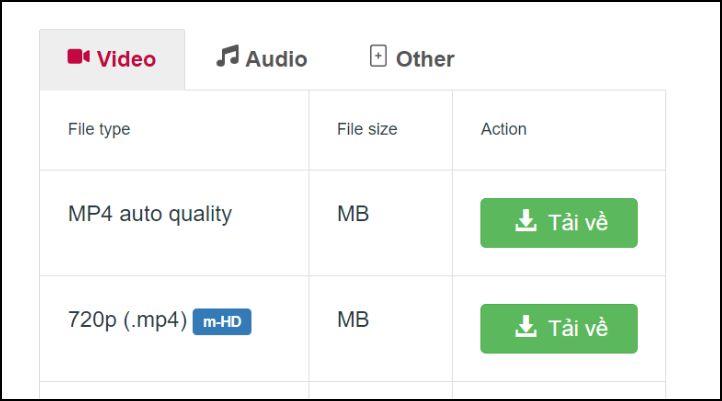Image resolution: width=722 pixels, height=401 pixels.
Task: Click the music note Audio icon
Action: (x=227, y=56)
